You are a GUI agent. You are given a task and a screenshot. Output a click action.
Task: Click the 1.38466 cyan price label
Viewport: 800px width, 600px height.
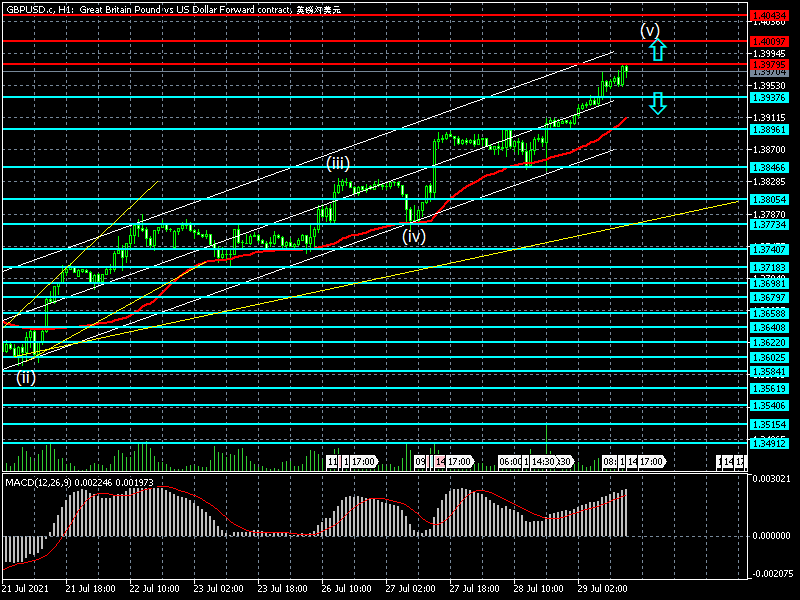coord(770,167)
